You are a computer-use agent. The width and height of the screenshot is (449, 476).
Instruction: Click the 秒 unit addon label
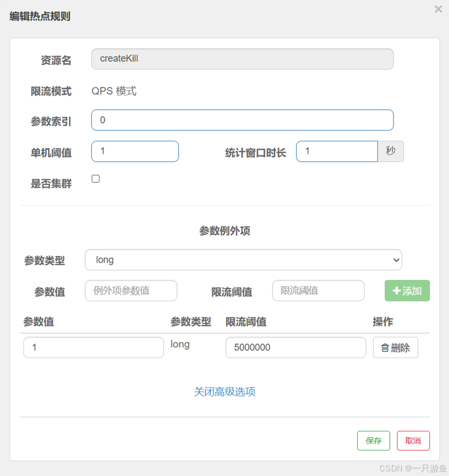point(390,151)
